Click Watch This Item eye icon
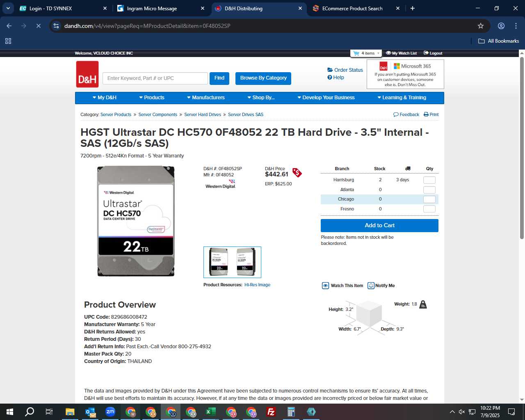 (x=325, y=286)
